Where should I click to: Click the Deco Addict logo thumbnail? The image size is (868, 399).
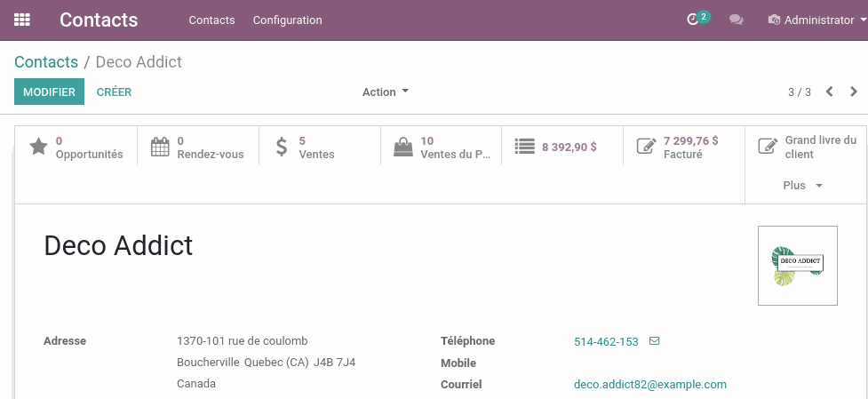pos(798,266)
